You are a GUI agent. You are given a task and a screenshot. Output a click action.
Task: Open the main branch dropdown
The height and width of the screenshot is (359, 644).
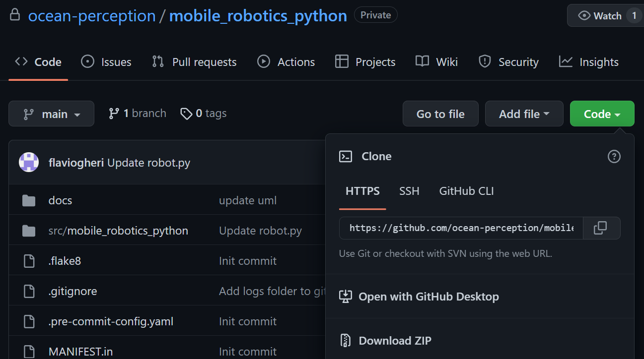point(51,114)
